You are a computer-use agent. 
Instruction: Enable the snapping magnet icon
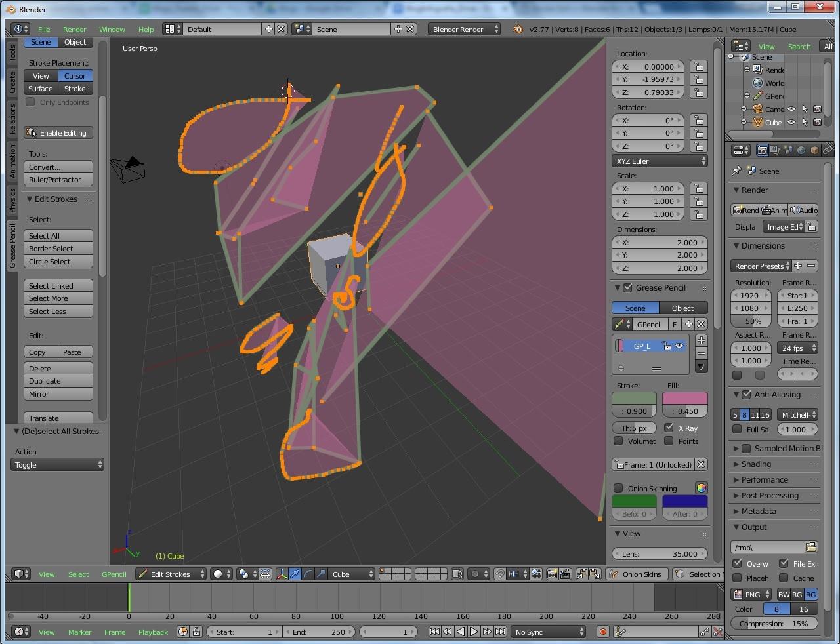click(501, 574)
